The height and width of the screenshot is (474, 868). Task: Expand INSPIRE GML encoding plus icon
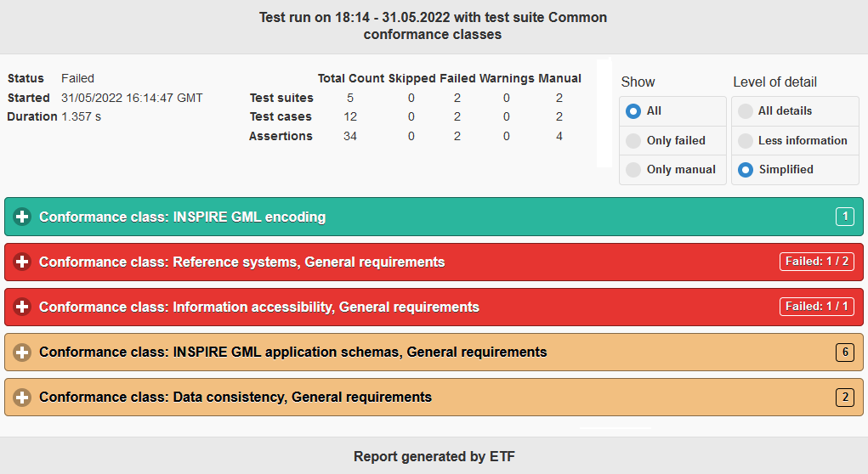pos(22,217)
